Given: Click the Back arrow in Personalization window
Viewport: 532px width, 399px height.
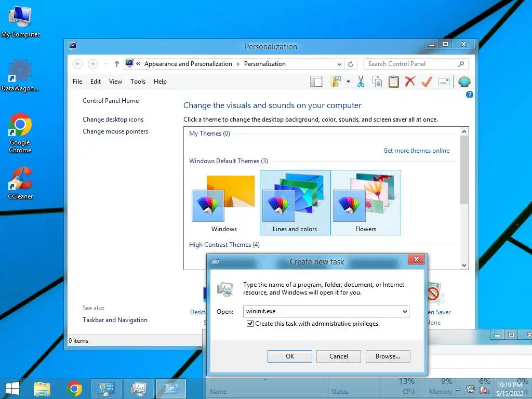Looking at the screenshot, I should tap(78, 64).
